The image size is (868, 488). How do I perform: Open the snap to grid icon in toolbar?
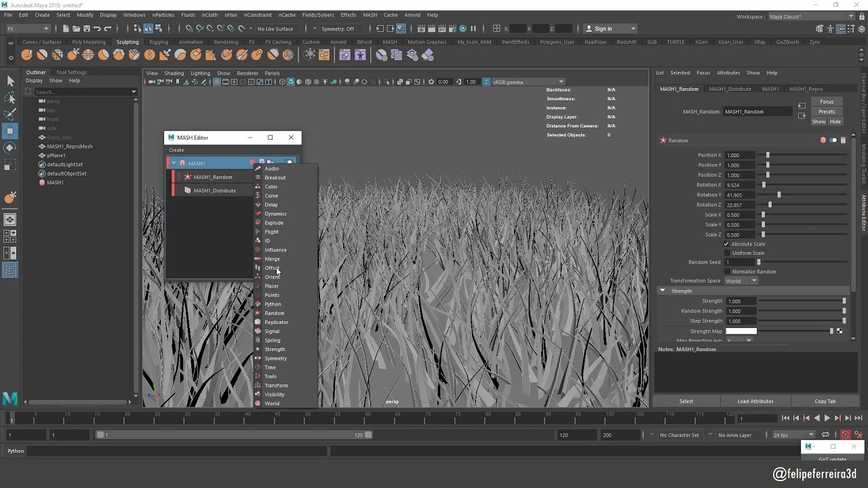click(189, 28)
